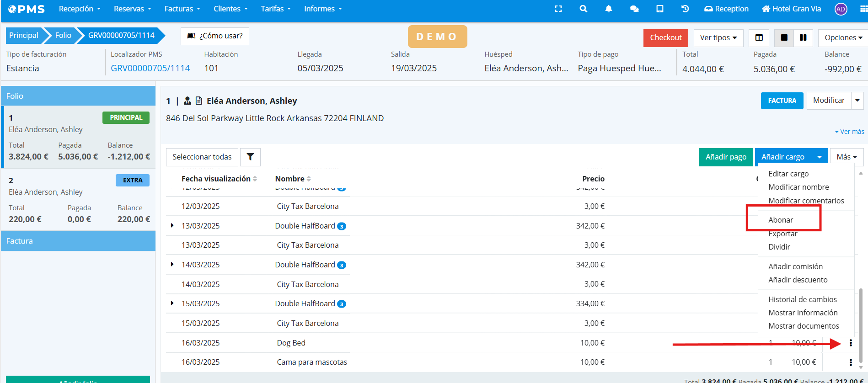
Task: Click the Añadir pago button
Action: coord(725,157)
